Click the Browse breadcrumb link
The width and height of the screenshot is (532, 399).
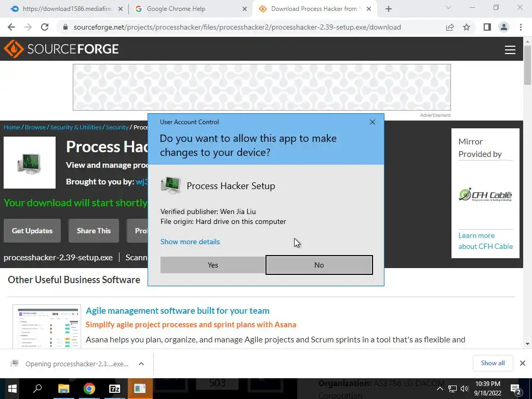click(x=35, y=127)
